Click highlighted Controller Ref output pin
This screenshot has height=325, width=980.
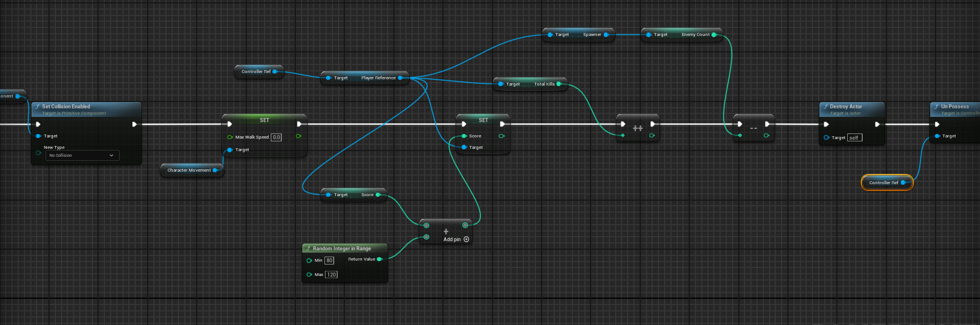pos(903,182)
